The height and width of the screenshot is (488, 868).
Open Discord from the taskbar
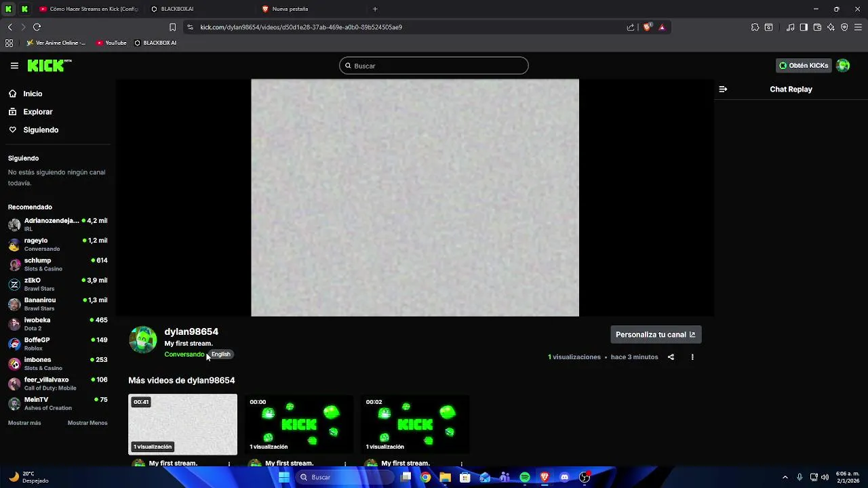tap(565, 477)
